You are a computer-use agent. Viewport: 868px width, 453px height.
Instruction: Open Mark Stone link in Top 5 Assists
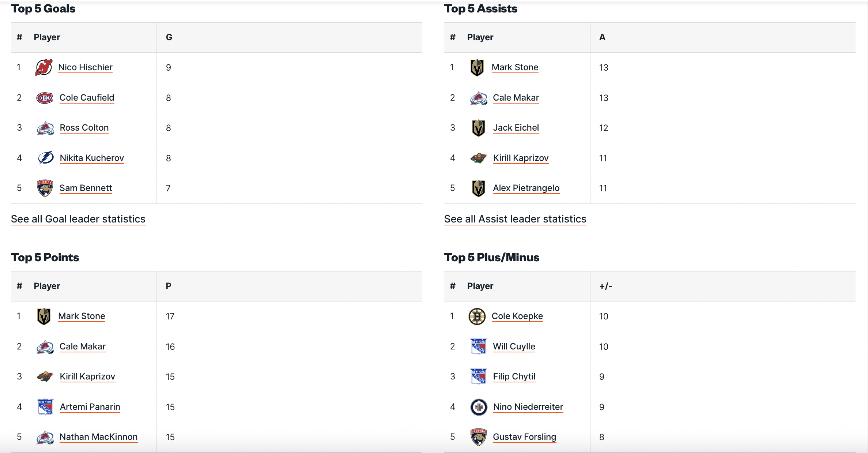coord(515,67)
